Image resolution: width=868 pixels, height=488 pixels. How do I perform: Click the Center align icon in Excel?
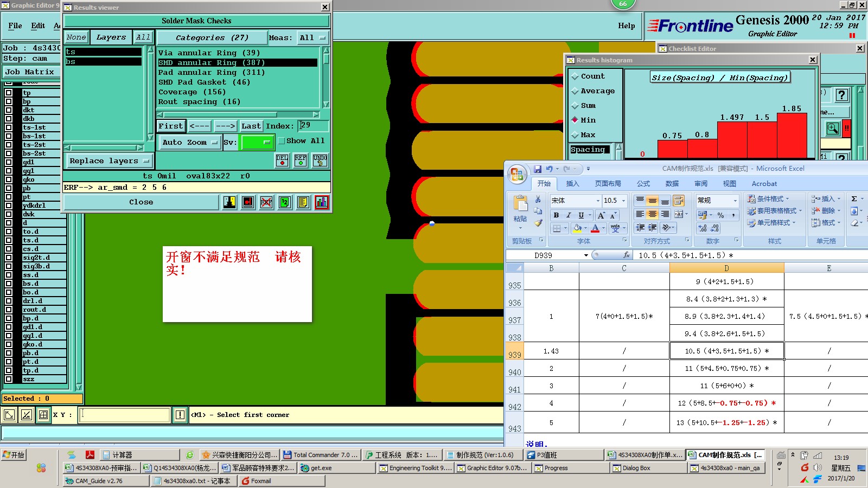pyautogui.click(x=653, y=214)
